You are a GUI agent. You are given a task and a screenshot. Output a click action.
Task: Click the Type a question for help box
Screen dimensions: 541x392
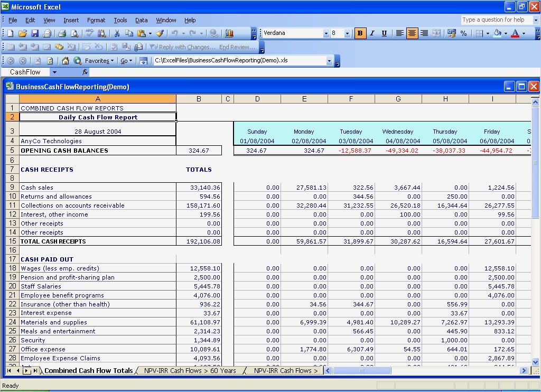pos(497,20)
